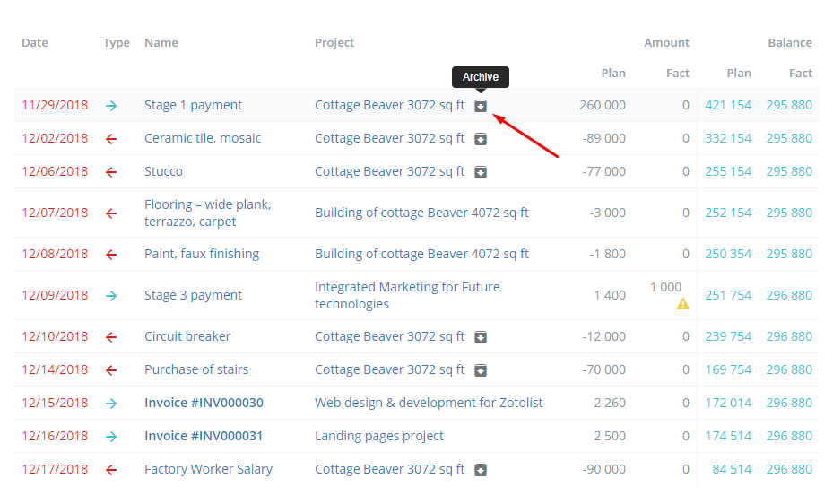Screen dimensions: 833x504
Task: Open the Paint, faux finishing entry
Action: [202, 254]
